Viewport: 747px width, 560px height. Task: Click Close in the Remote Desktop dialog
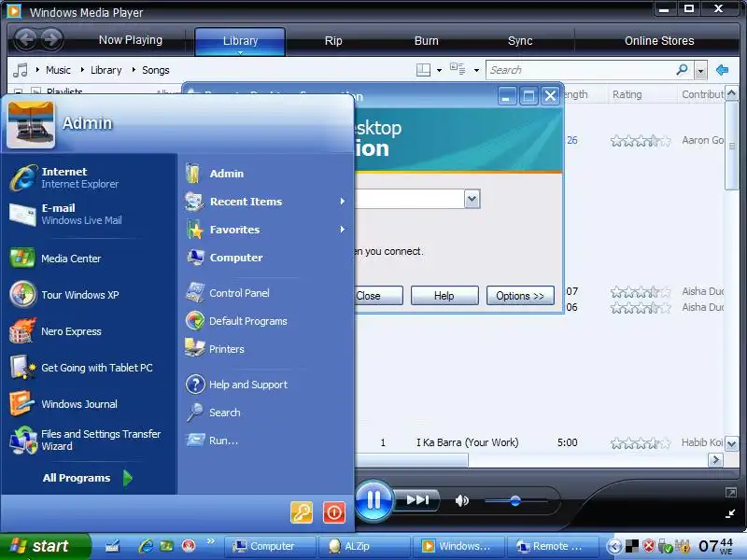coord(378,296)
